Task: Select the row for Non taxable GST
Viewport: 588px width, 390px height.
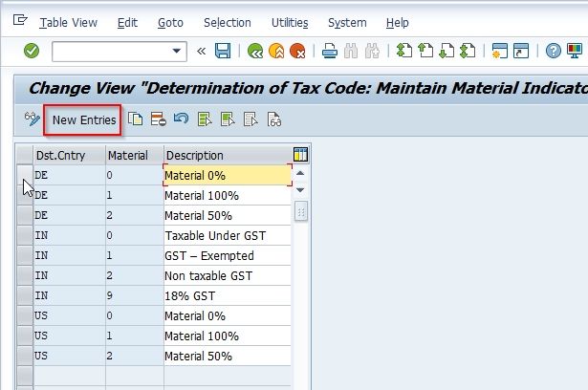Action: coord(25,275)
